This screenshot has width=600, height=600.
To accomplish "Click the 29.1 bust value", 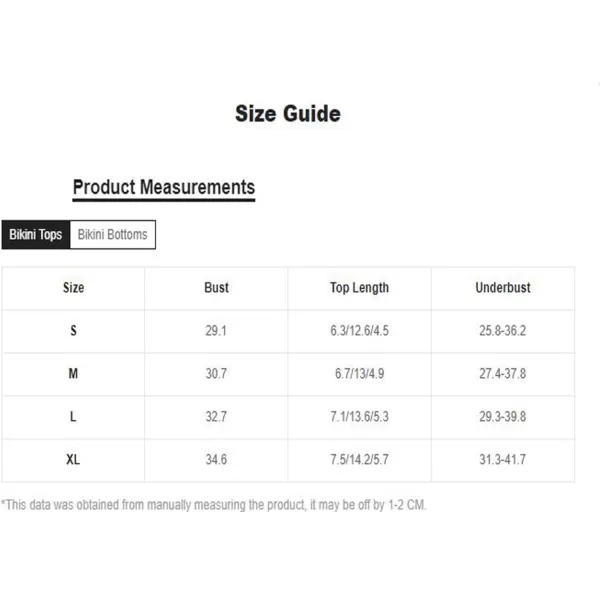I will 216,331.
